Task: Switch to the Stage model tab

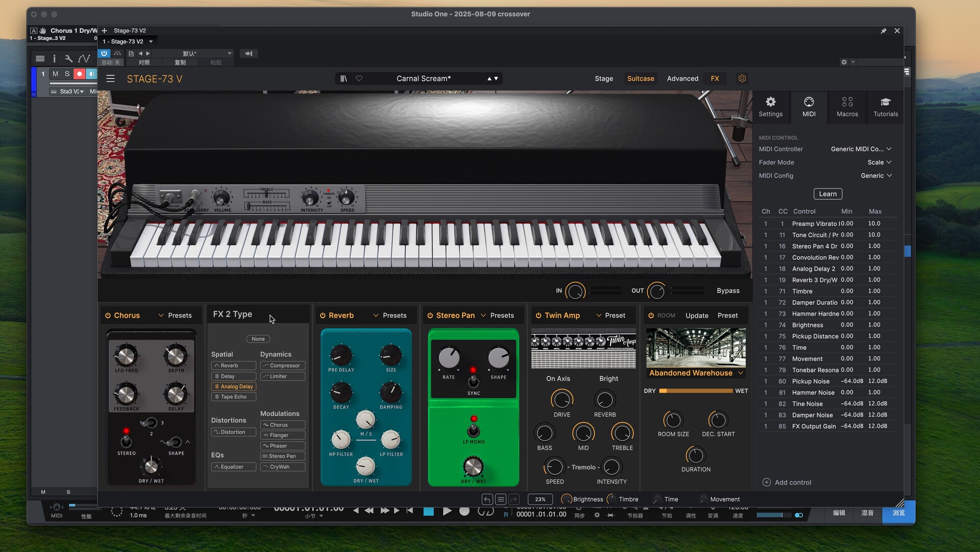Action: pos(603,79)
